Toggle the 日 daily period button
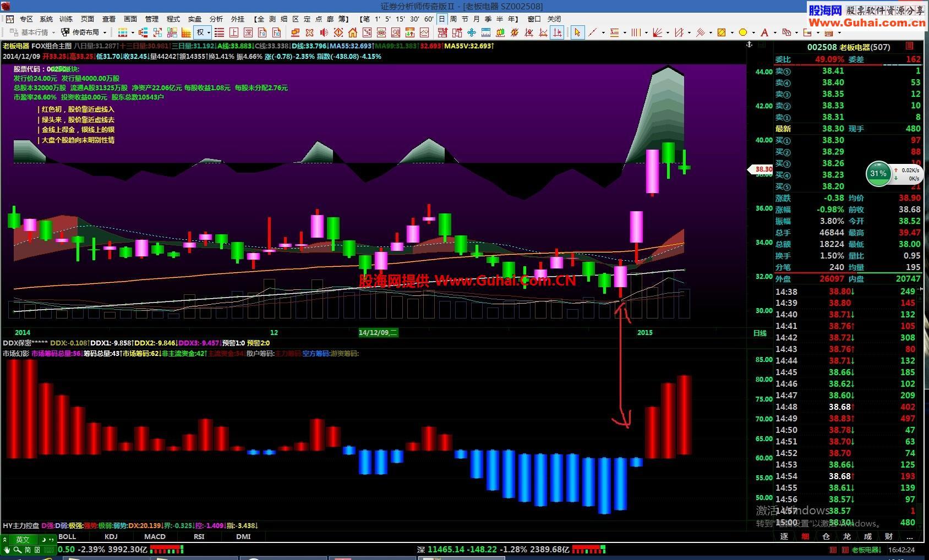This screenshot has height=560, width=929. coord(441,19)
